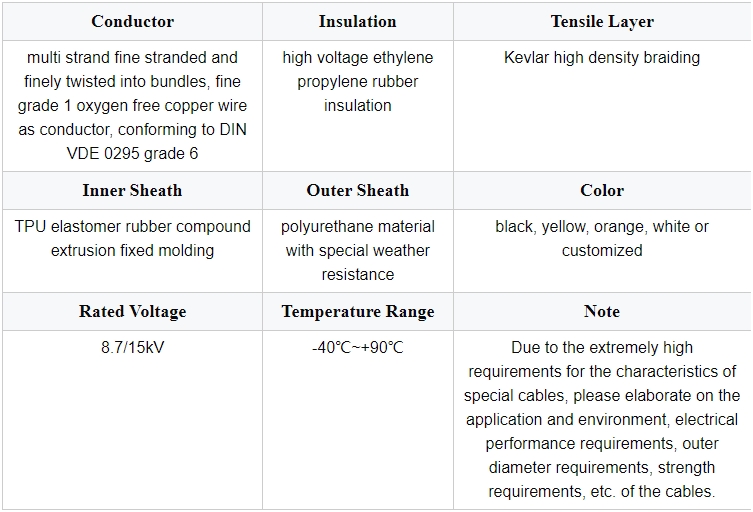Select the Inner Sheath header cell
The image size is (753, 512).
pos(133,191)
